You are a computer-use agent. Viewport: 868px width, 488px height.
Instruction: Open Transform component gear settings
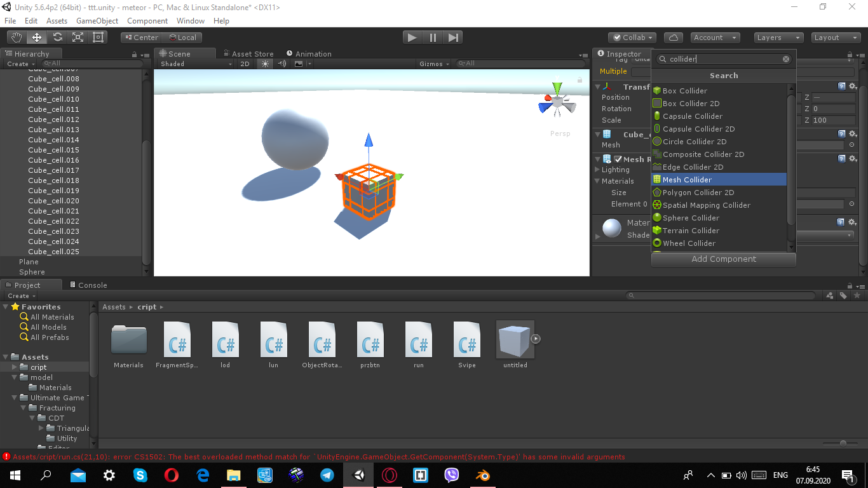(852, 87)
